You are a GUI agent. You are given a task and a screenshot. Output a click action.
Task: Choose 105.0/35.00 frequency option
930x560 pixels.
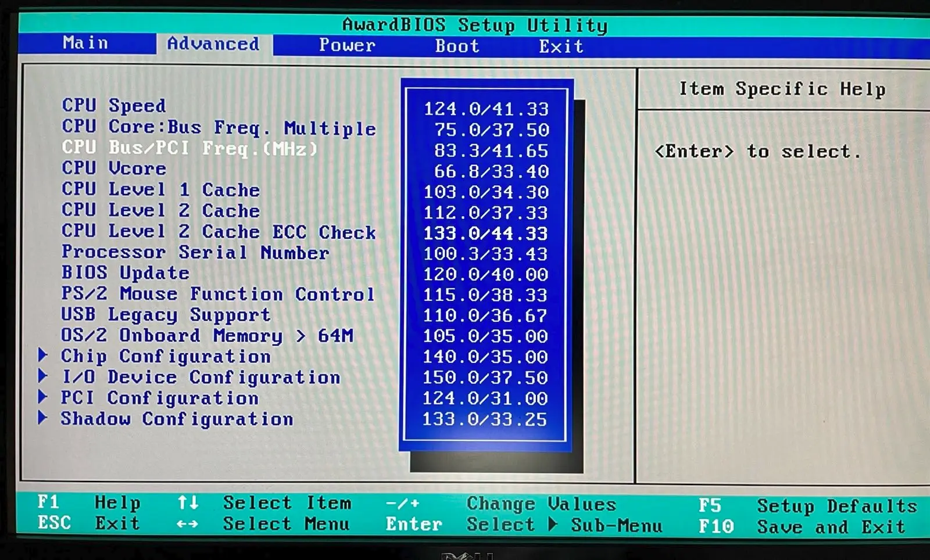click(485, 336)
